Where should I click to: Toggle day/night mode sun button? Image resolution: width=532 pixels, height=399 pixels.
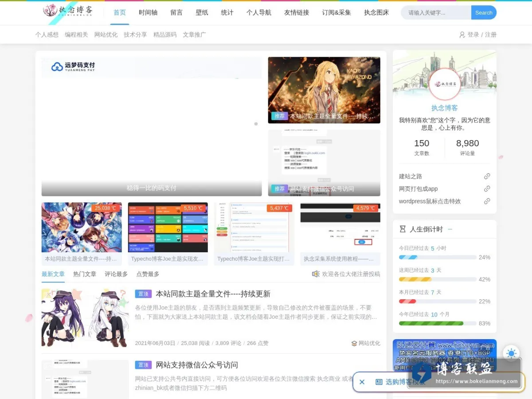coord(511,354)
